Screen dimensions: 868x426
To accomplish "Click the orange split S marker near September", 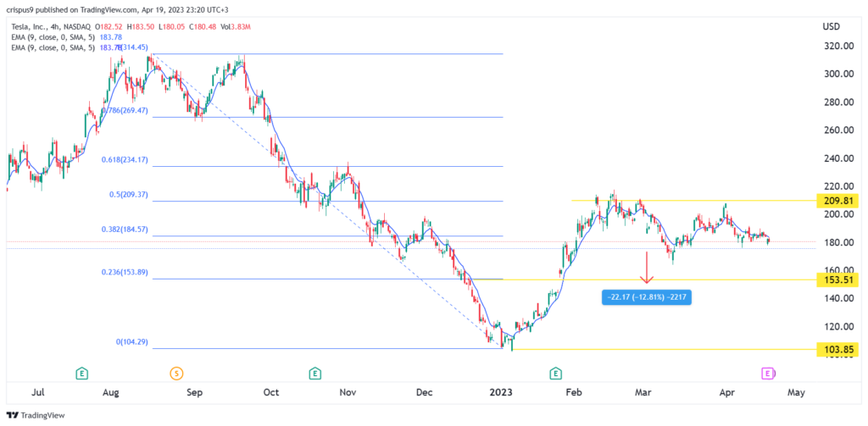I will click(176, 374).
